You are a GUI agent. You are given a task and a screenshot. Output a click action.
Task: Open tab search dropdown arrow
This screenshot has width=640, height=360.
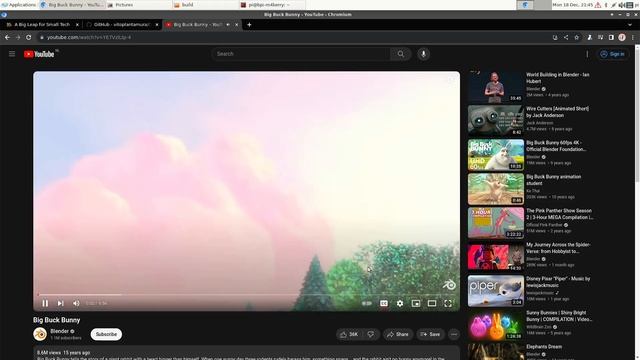(630, 24)
